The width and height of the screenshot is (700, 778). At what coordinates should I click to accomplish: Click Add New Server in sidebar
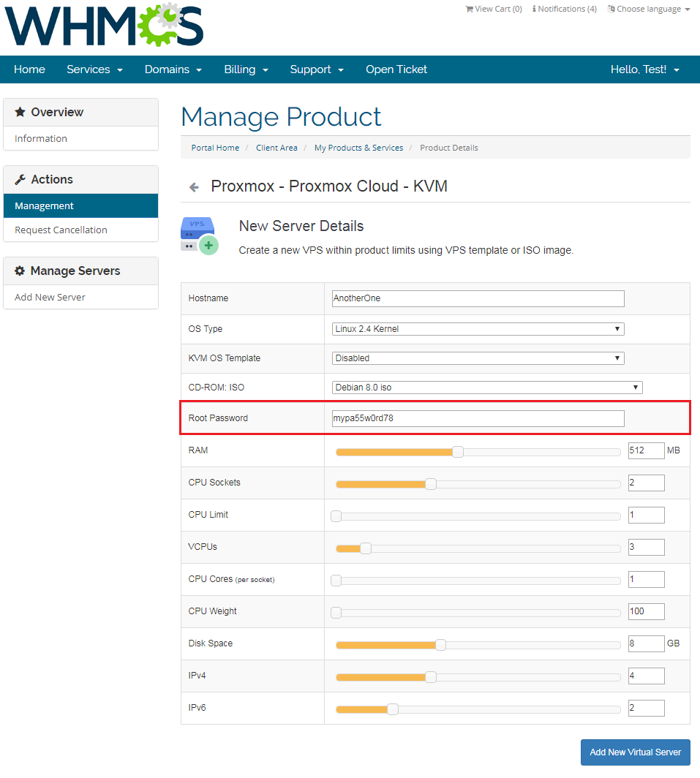coord(81,297)
